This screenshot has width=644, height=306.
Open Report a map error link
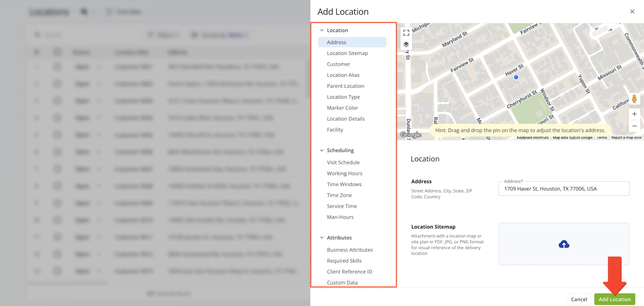[626, 138]
